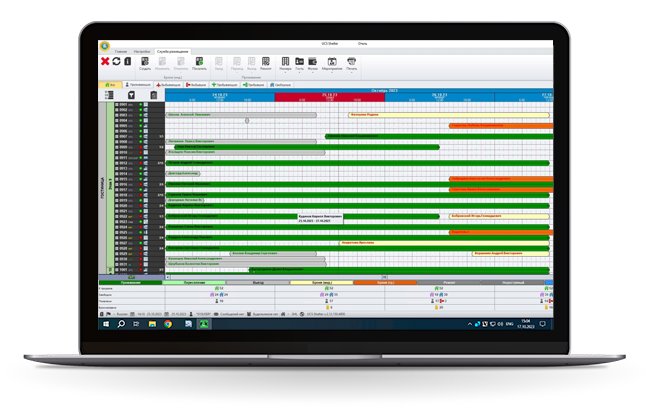The height and width of the screenshot is (412, 650).
Task: Click the orange Бронь (гр.) legend swatch
Action: click(385, 283)
